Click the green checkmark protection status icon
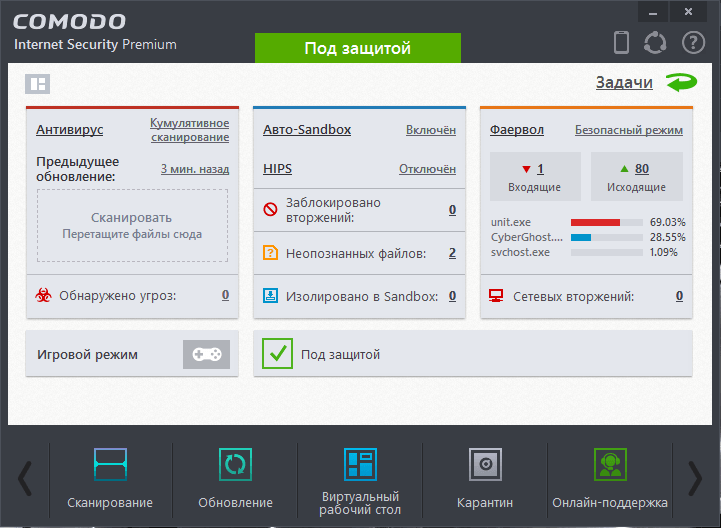 pos(277,353)
